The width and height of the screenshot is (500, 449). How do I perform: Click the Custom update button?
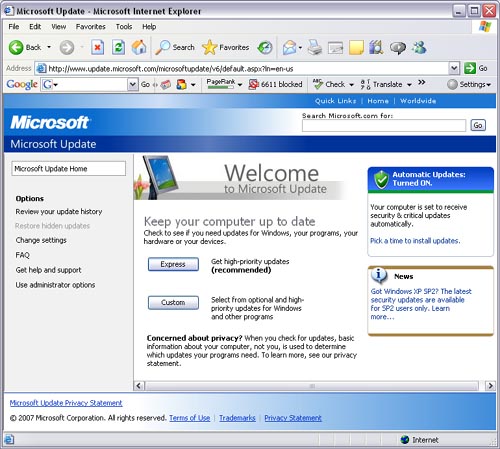click(x=173, y=302)
